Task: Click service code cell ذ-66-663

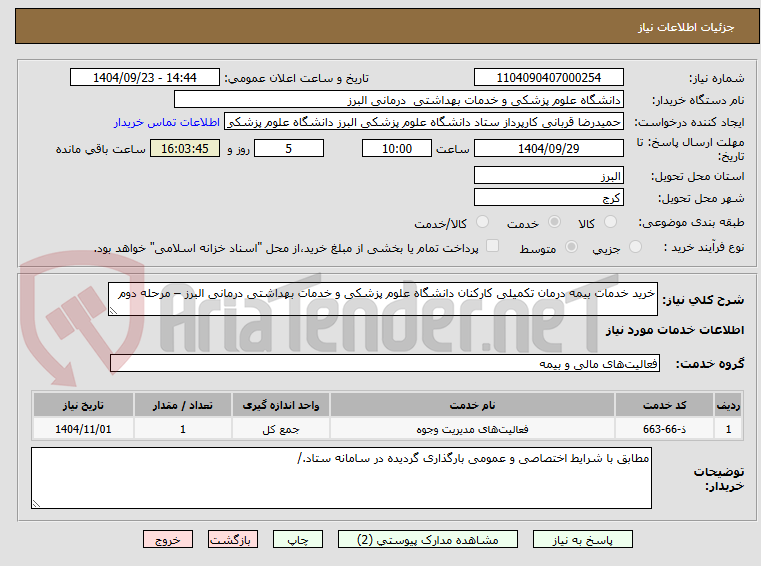Action: click(x=664, y=429)
